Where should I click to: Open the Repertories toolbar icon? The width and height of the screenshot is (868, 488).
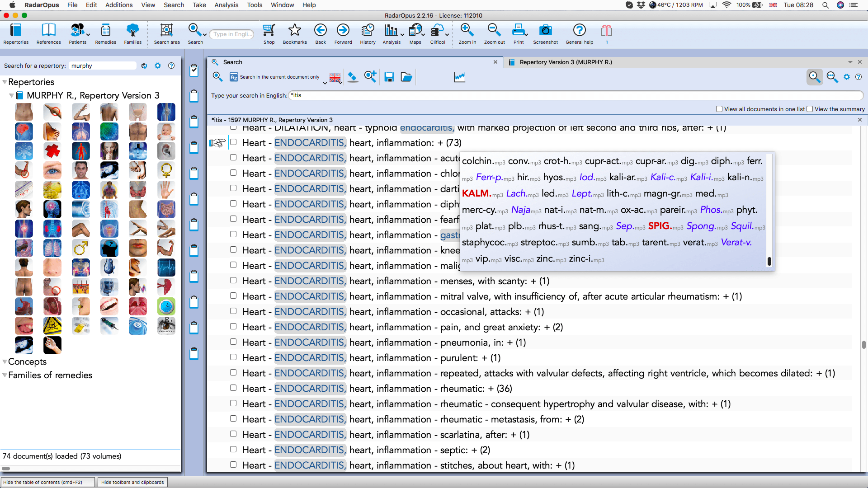(x=16, y=34)
